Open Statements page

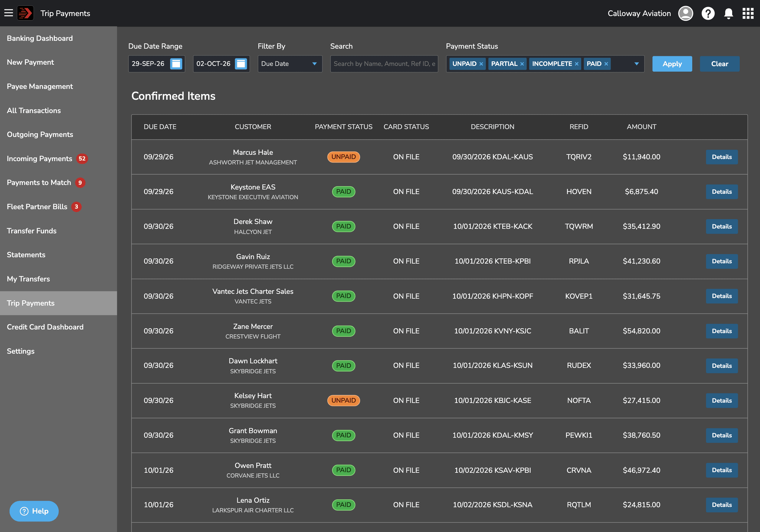[x=59, y=255]
